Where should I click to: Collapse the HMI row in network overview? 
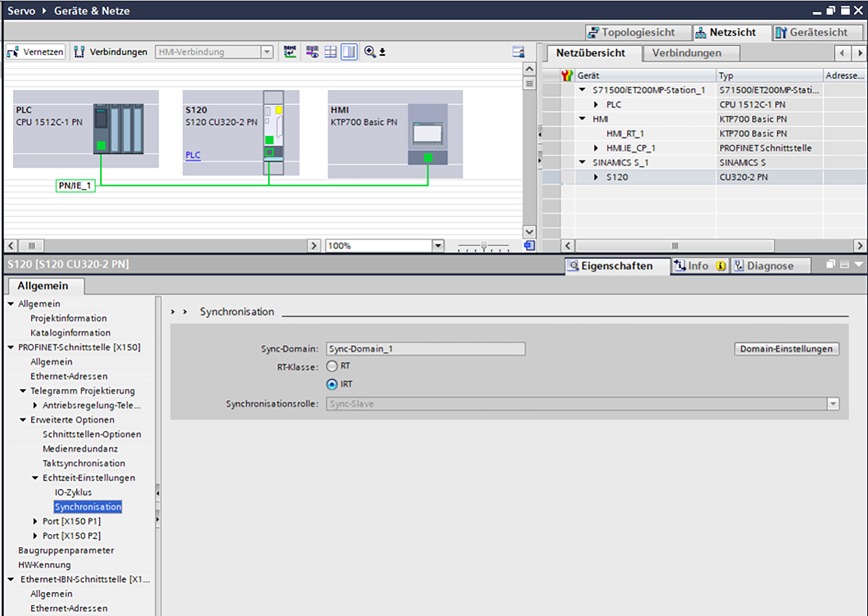click(583, 119)
